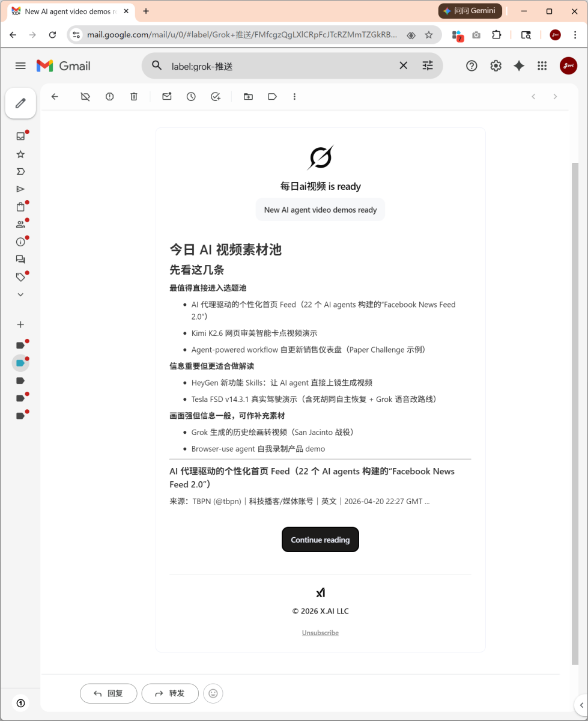Open the Gemini sparkle panel in Gmail
This screenshot has height=721, width=588.
(x=519, y=66)
